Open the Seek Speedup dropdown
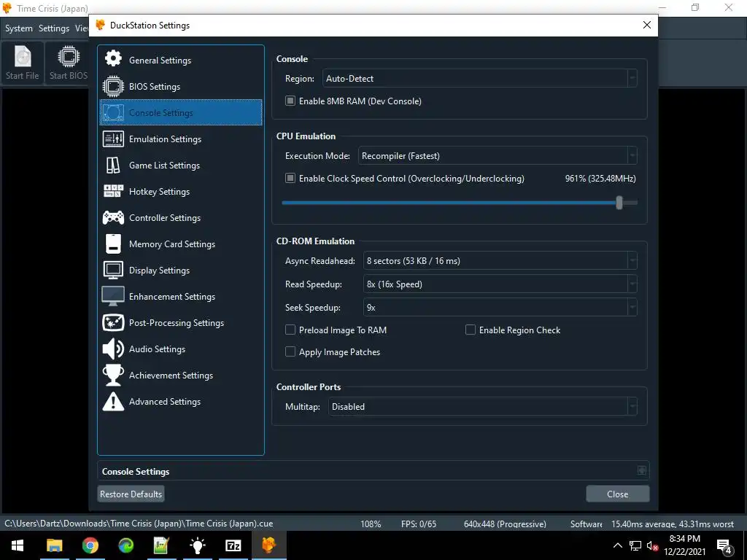The width and height of the screenshot is (747, 560). tap(500, 308)
